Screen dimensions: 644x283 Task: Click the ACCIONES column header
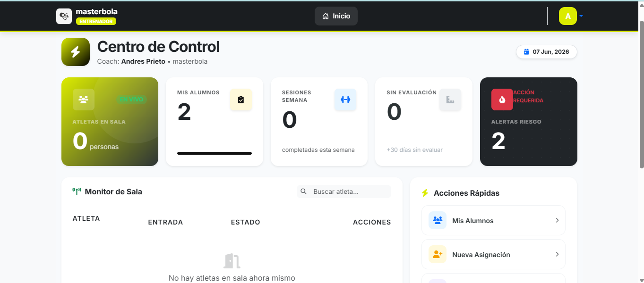pos(372,222)
